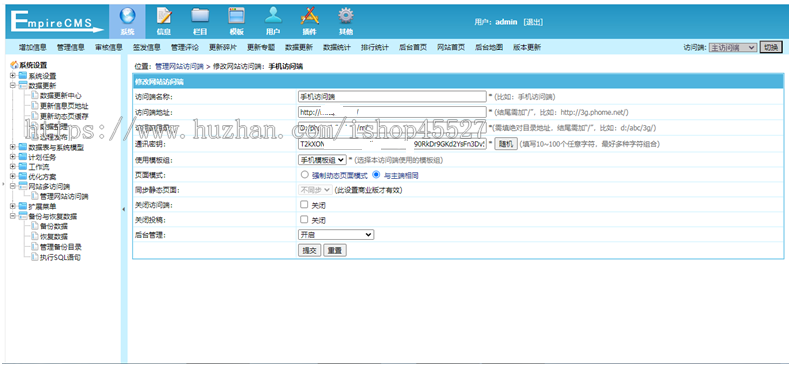Open 管理评论 in the submenu bar
This screenshot has width=791, height=366.
pyautogui.click(x=185, y=47)
